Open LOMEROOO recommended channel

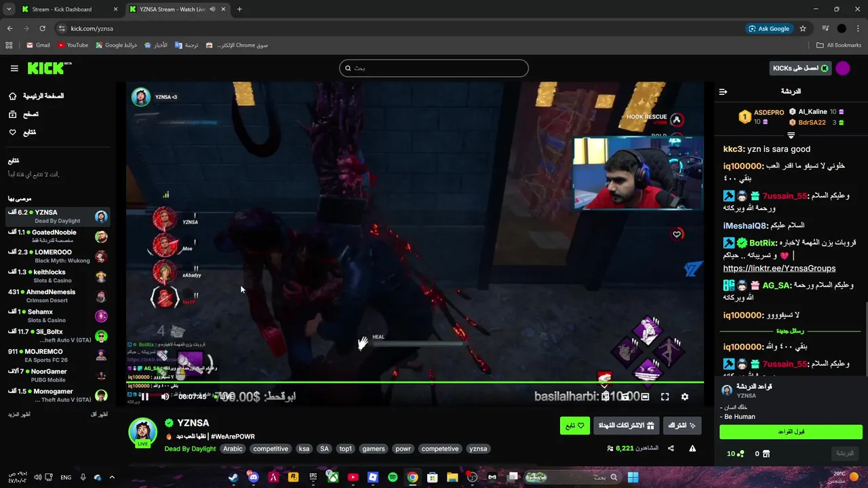(58, 256)
